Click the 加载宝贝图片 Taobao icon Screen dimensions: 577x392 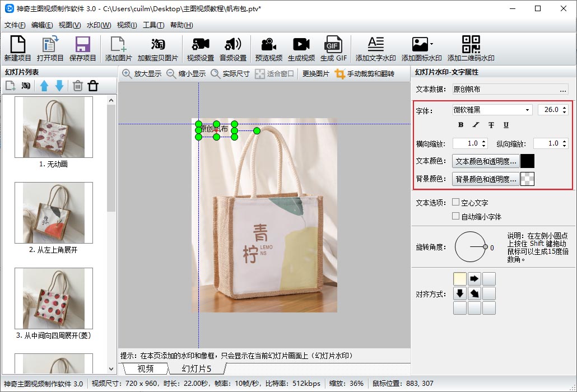pos(157,45)
